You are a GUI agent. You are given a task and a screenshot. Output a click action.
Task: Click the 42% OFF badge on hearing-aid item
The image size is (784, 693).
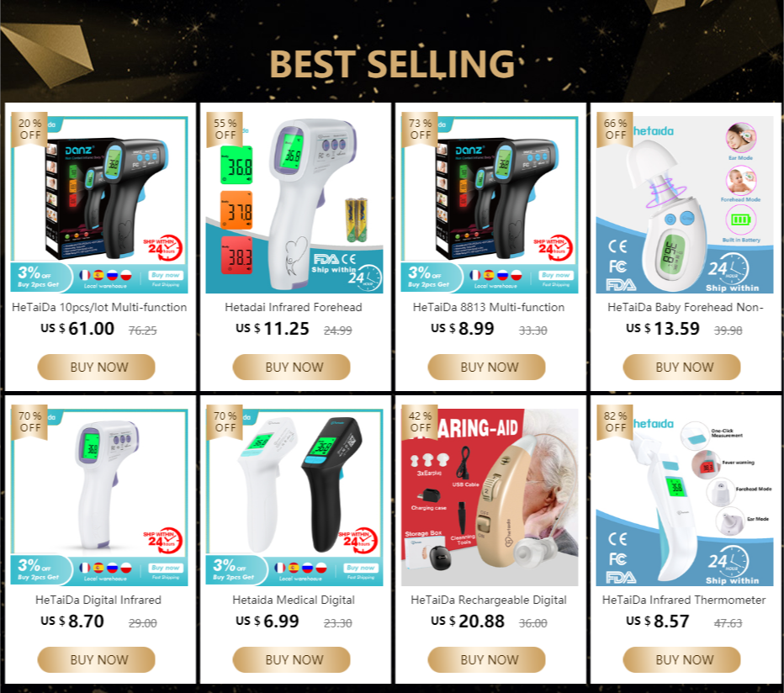(x=420, y=422)
